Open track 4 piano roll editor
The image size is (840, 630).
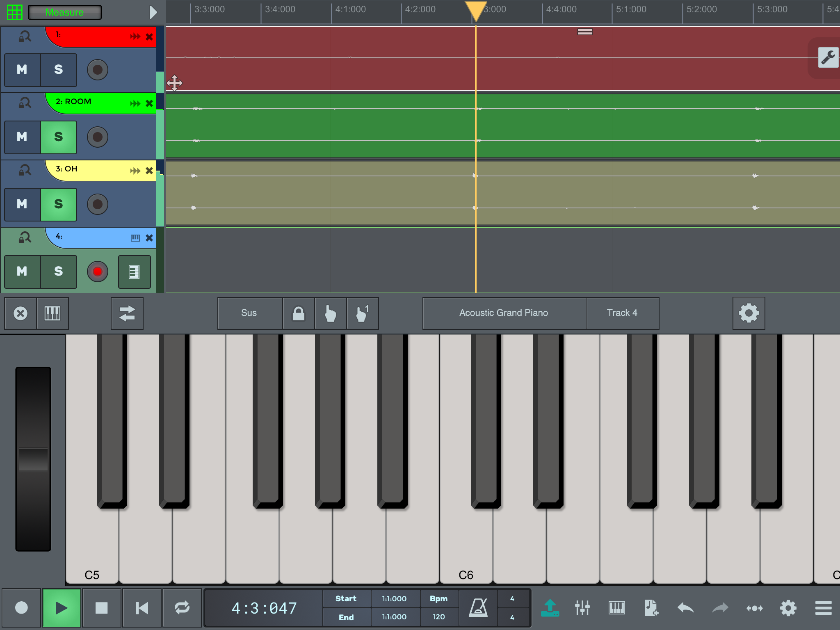click(134, 272)
